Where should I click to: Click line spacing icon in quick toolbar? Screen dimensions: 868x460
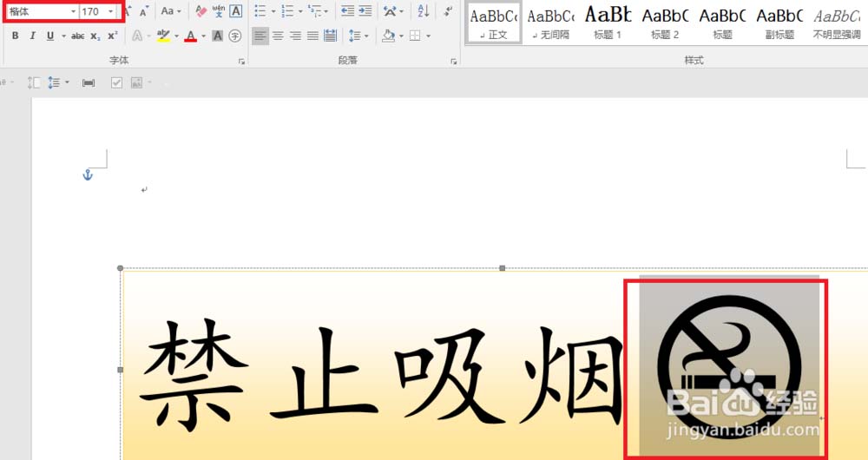pos(54,83)
